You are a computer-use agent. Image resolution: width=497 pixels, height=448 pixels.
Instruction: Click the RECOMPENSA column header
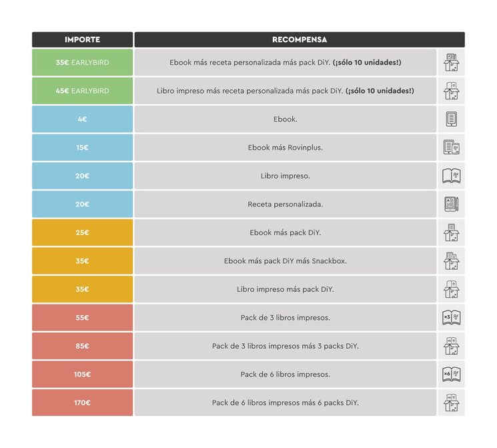pyautogui.click(x=300, y=40)
